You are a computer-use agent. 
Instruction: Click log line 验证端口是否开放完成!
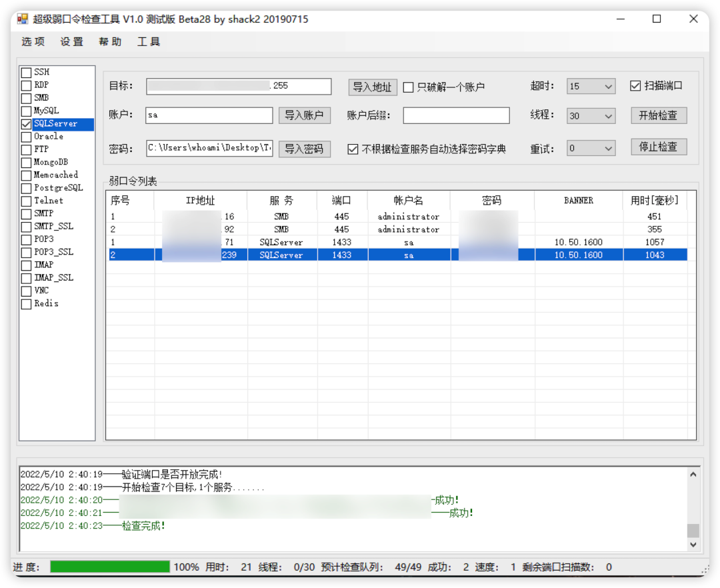click(122, 475)
